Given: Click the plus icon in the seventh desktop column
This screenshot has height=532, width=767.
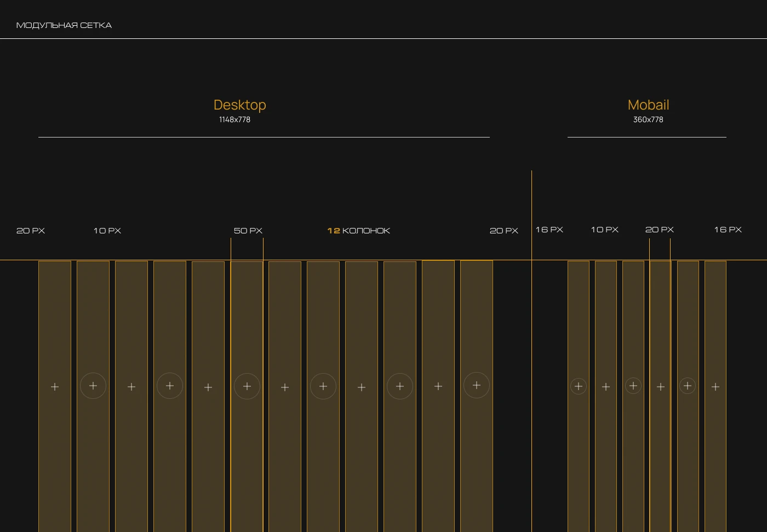Looking at the screenshot, I should click(x=285, y=387).
